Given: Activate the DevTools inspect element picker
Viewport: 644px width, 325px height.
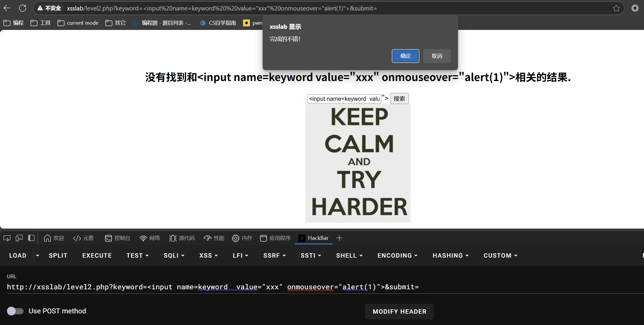Looking at the screenshot, I should pyautogui.click(x=7, y=238).
